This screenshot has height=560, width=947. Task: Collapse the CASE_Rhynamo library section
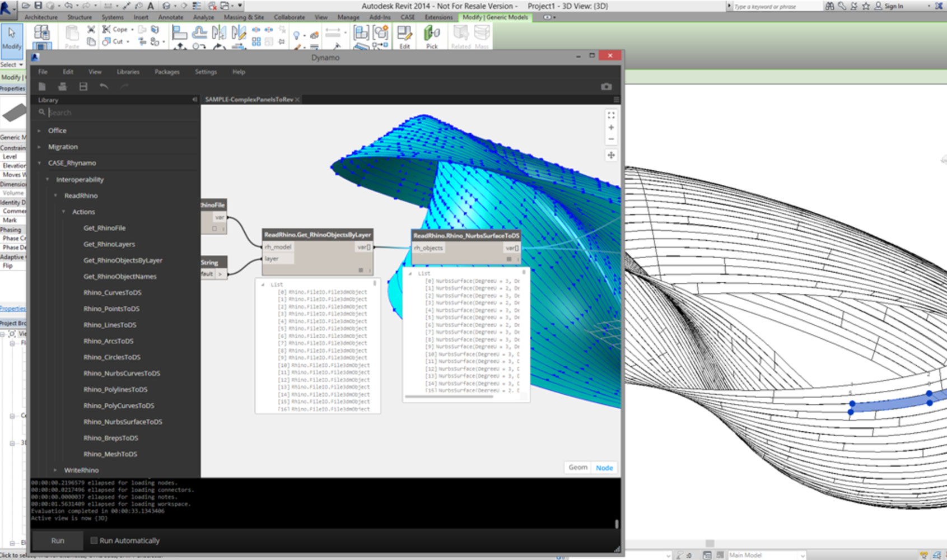pos(39,162)
